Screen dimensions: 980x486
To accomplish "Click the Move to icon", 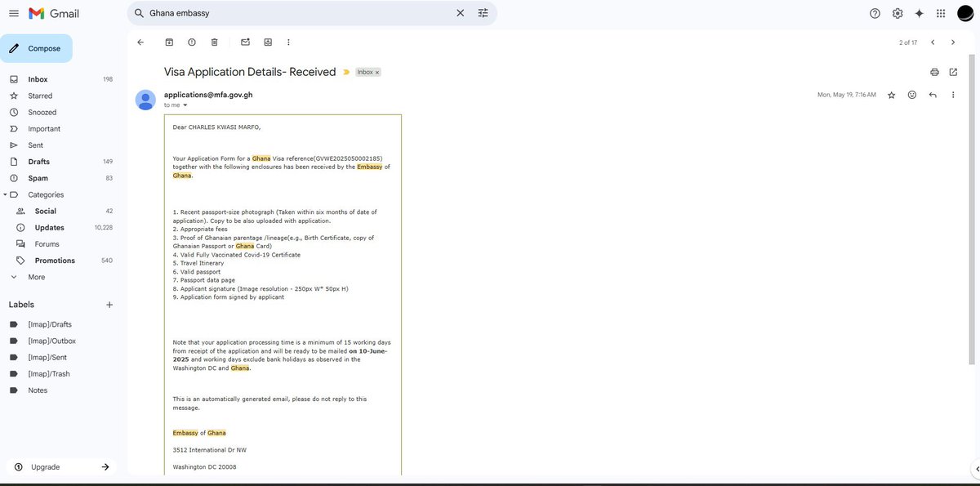I will (268, 42).
